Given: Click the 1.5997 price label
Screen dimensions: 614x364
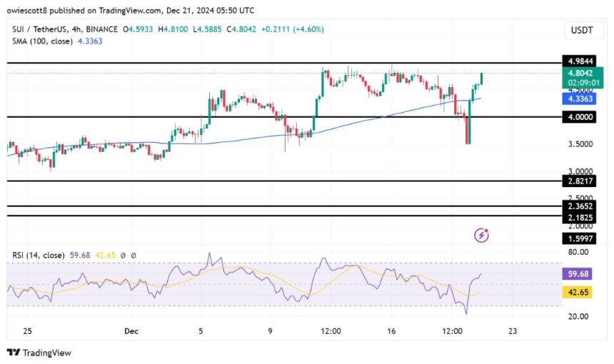Looking at the screenshot, I should tap(579, 238).
